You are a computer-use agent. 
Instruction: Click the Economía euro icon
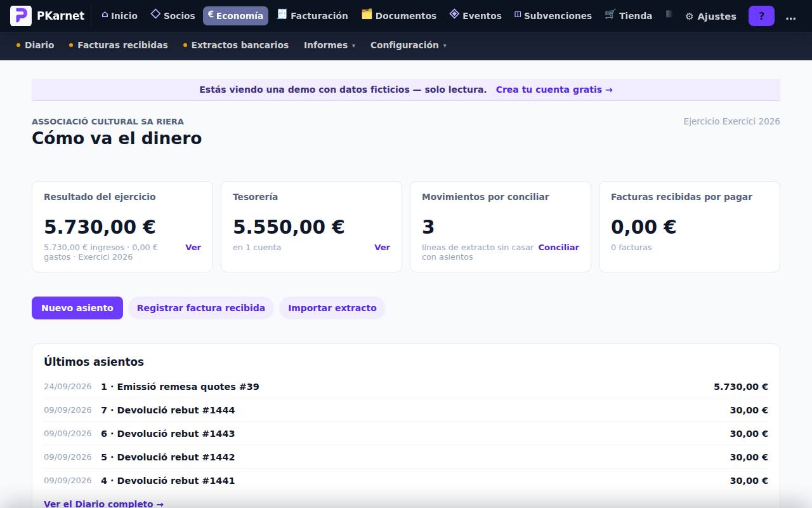[211, 14]
